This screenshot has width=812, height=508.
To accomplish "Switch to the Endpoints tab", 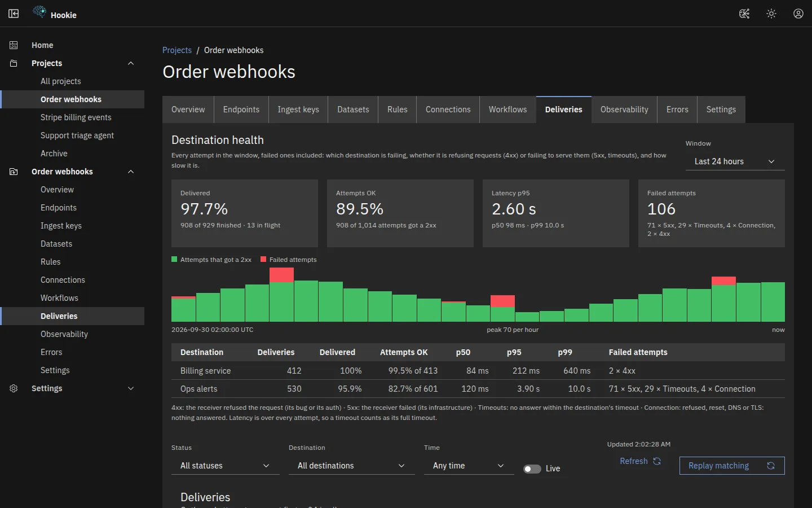I will tap(241, 110).
